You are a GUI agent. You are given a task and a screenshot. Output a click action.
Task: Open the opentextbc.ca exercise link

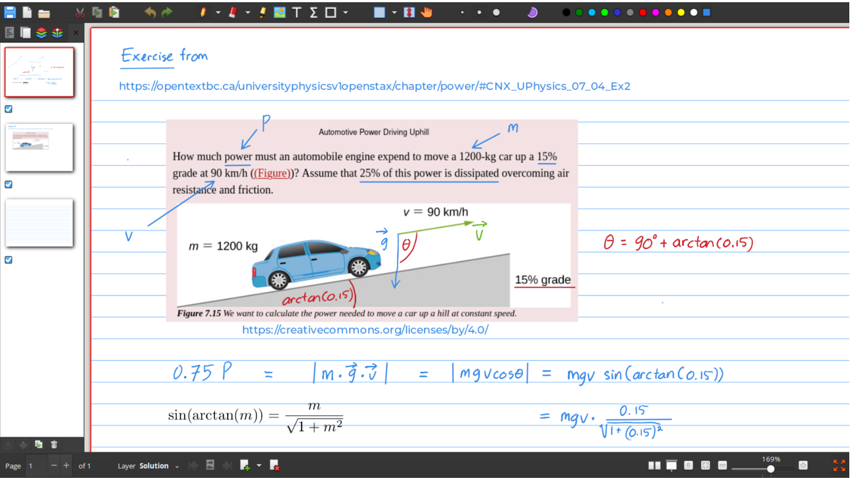pyautogui.click(x=374, y=86)
